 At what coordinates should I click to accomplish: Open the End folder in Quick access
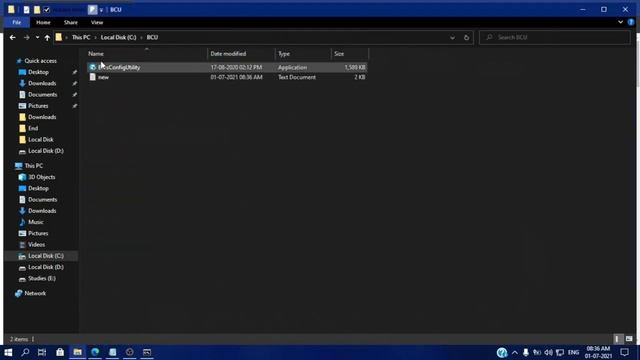(33, 128)
